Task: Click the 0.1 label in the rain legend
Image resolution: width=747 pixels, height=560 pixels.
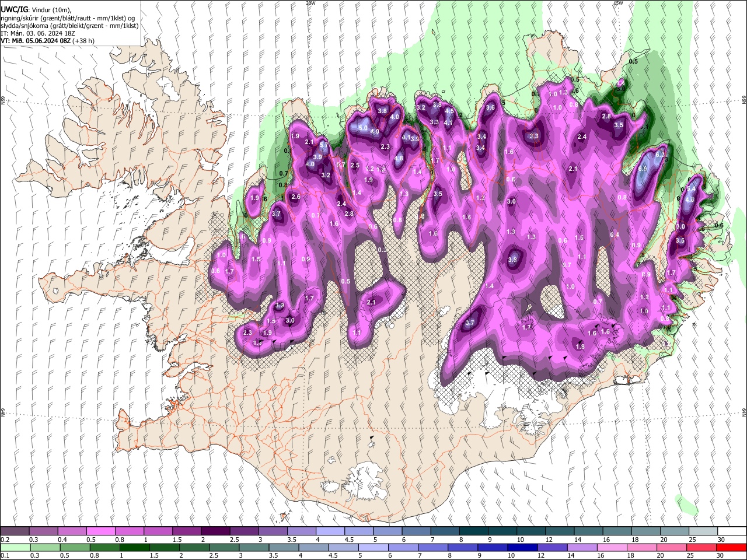Action: 5,555
